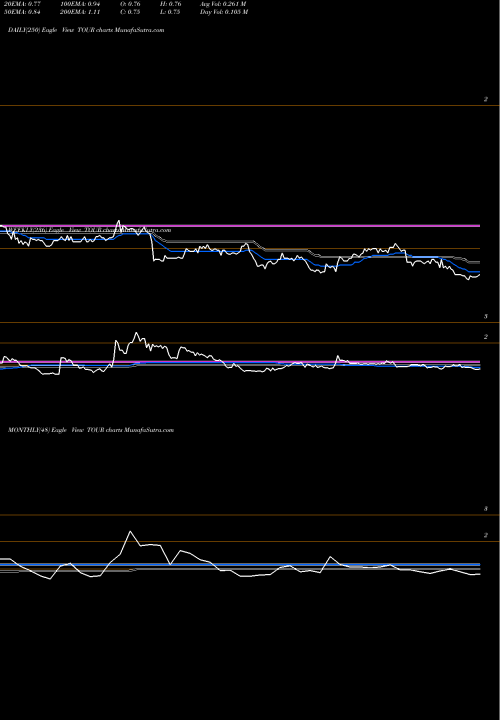Click the monthly chart axis label 2
500x720 pixels.
(x=486, y=535)
